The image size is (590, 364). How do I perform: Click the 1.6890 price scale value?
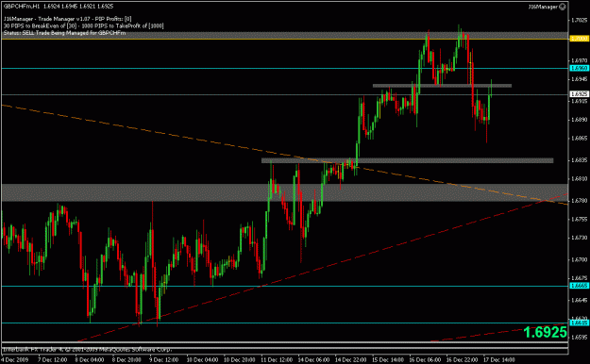pos(580,120)
